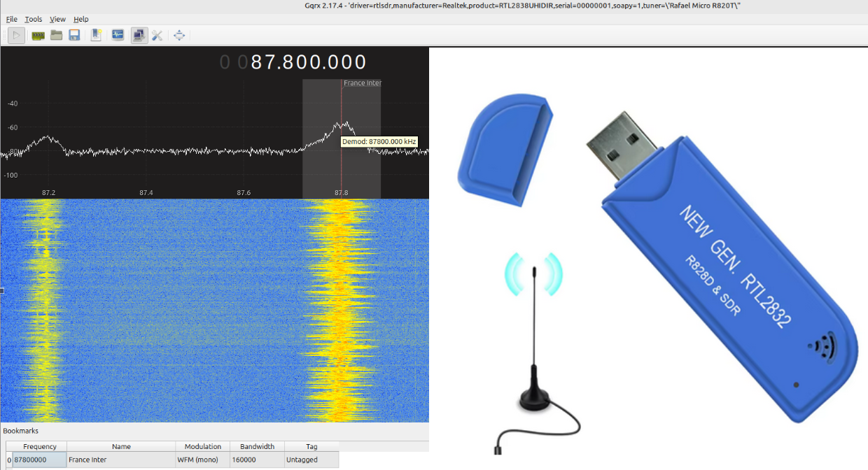Open the View menu
The height and width of the screenshot is (470, 868).
pyautogui.click(x=57, y=19)
